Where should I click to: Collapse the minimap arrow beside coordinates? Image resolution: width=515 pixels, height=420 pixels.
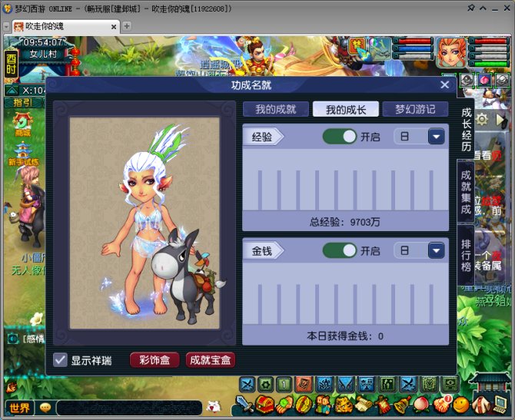point(12,91)
